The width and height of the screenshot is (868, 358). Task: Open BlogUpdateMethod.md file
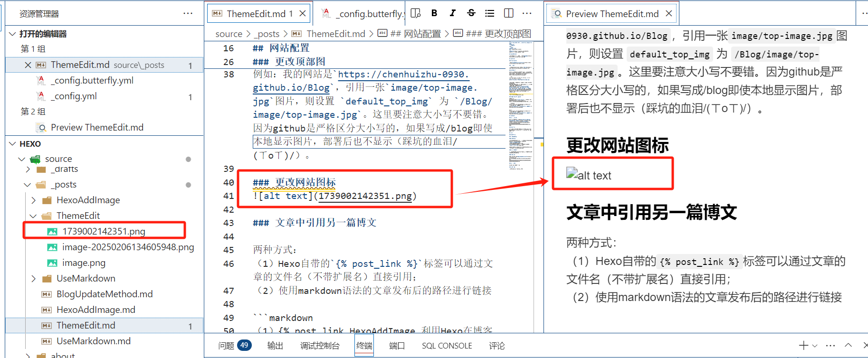point(104,294)
